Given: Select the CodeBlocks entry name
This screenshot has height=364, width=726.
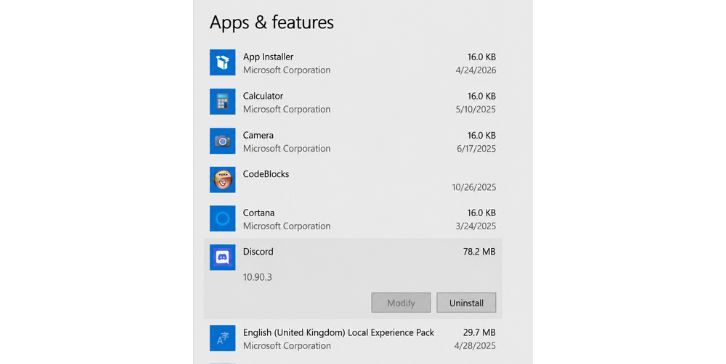Looking at the screenshot, I should 266,174.
